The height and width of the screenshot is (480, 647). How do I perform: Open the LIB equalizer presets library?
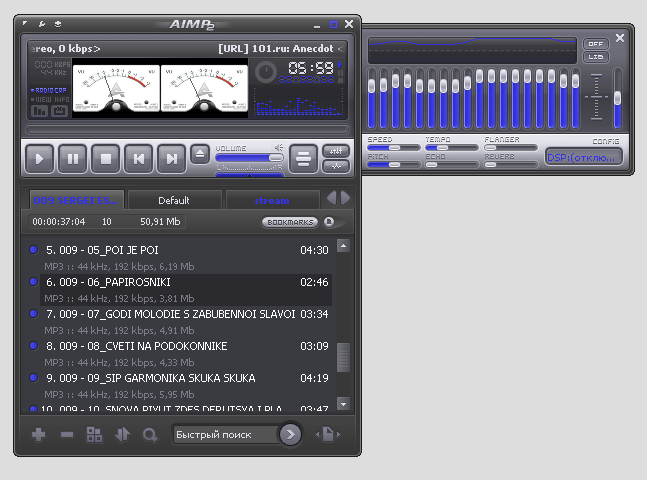(596, 57)
